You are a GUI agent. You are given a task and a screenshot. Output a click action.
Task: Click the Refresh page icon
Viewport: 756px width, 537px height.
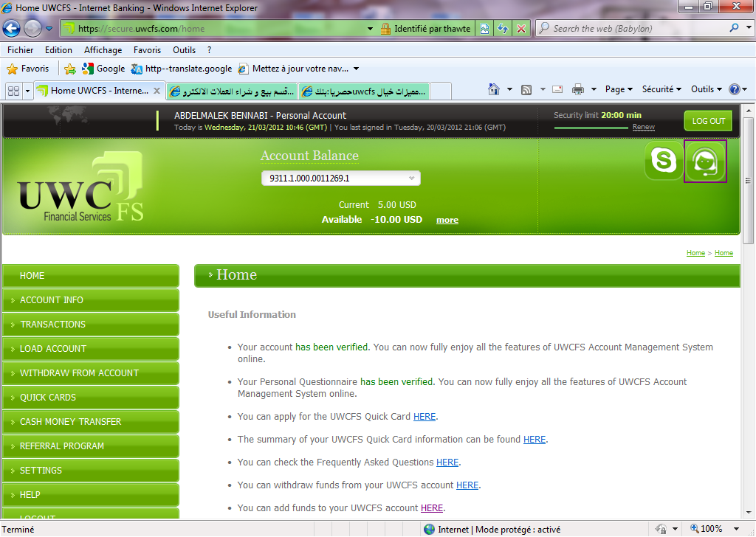click(x=503, y=29)
